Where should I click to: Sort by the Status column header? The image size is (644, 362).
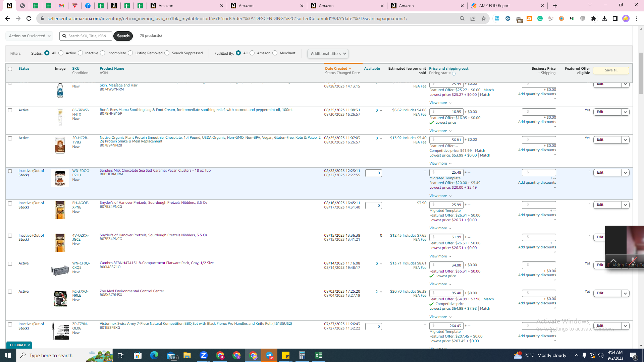point(24,69)
